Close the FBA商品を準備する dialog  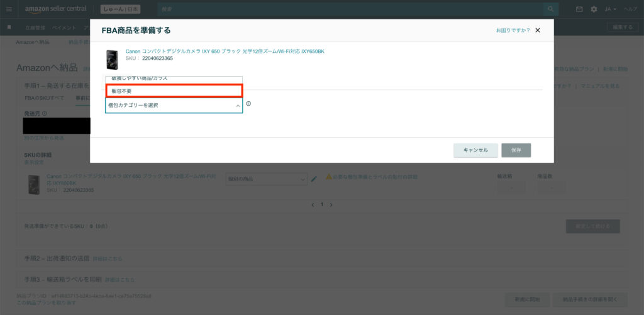pyautogui.click(x=538, y=30)
